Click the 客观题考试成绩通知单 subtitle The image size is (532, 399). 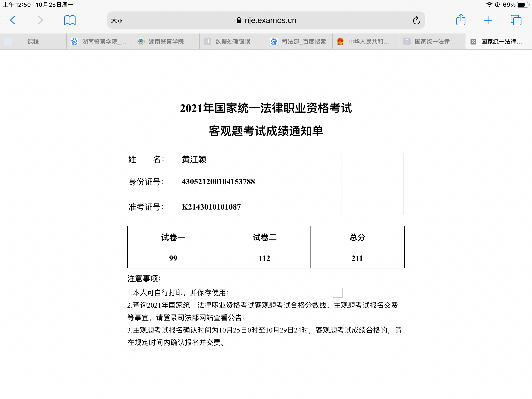pyautogui.click(x=266, y=131)
